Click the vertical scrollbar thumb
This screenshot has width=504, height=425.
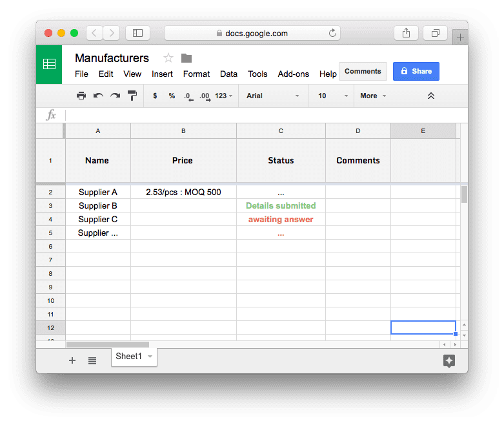point(464,194)
